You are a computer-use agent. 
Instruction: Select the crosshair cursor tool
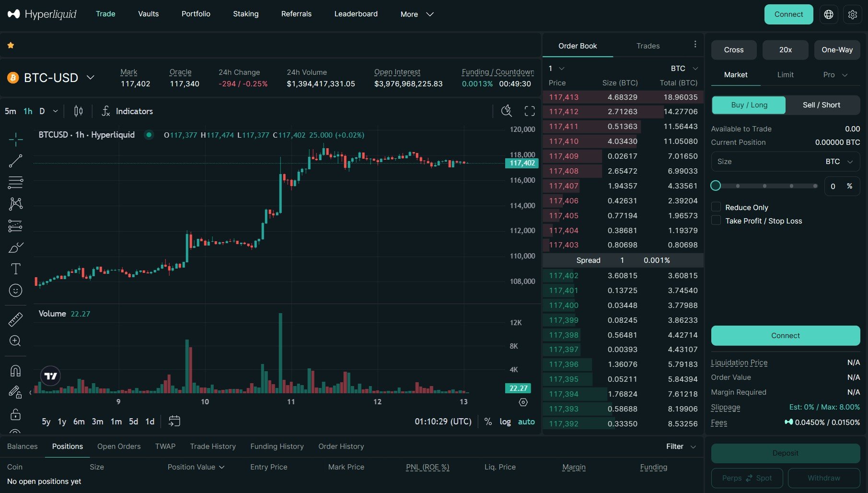click(15, 139)
